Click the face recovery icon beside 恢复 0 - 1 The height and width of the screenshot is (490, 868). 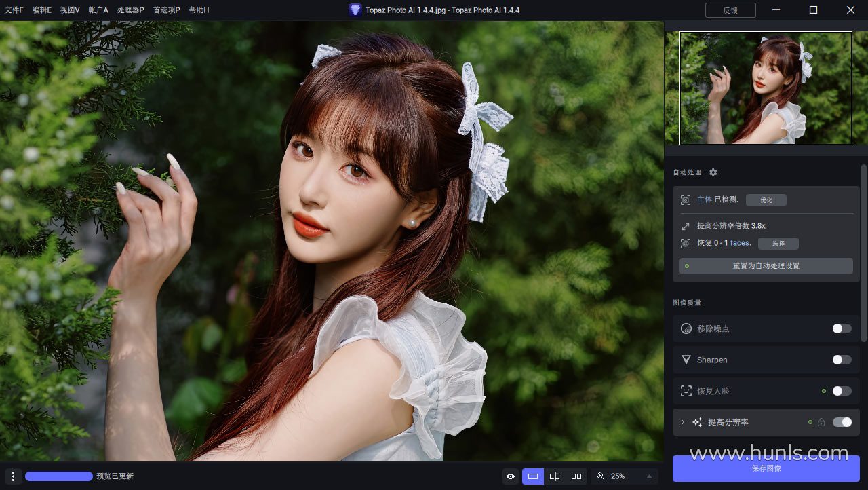(x=686, y=243)
